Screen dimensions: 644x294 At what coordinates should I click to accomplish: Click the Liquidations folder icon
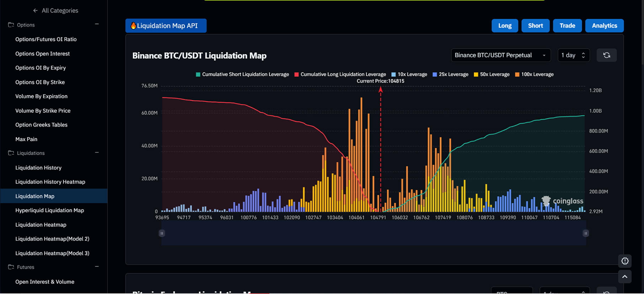(11, 153)
